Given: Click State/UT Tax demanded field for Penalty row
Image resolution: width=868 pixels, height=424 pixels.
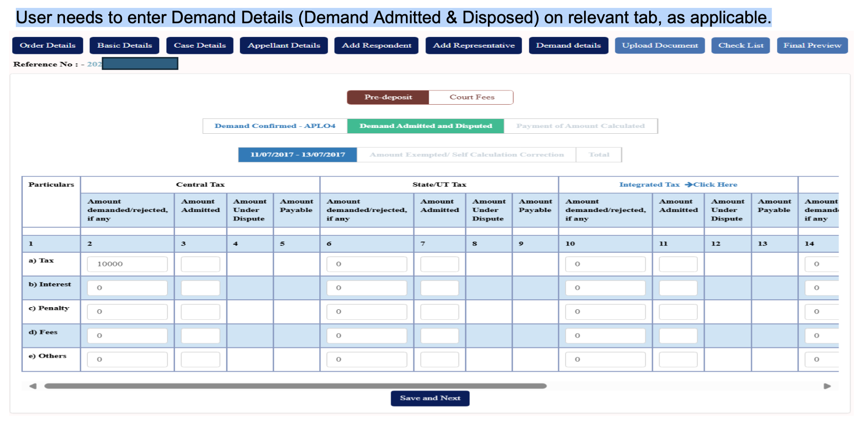Looking at the screenshot, I should coord(367,311).
